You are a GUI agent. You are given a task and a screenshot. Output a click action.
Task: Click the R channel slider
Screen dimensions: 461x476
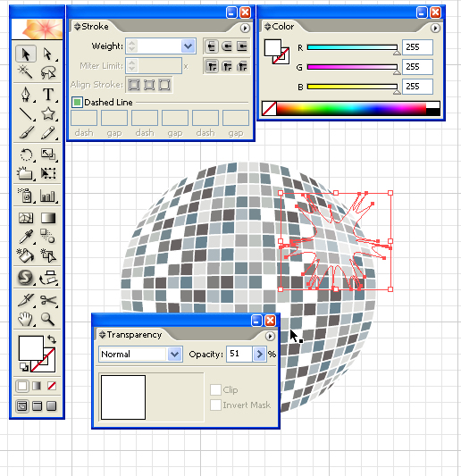[x=352, y=47]
